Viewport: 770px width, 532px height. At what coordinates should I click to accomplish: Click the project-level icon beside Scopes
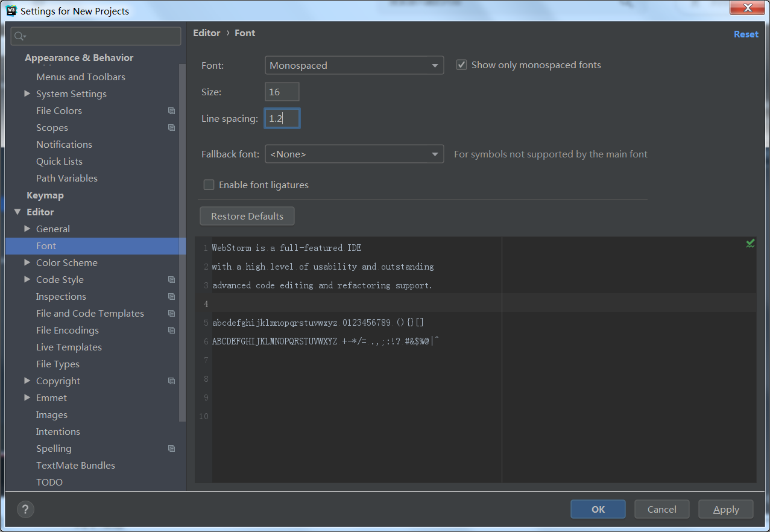point(172,128)
